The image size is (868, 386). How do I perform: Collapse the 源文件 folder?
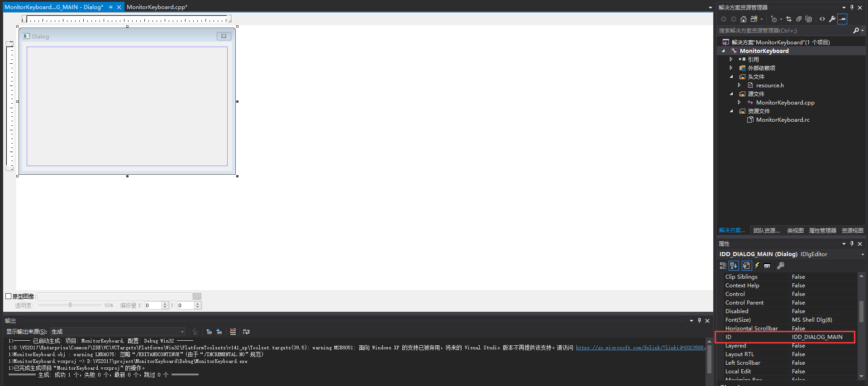click(x=731, y=94)
